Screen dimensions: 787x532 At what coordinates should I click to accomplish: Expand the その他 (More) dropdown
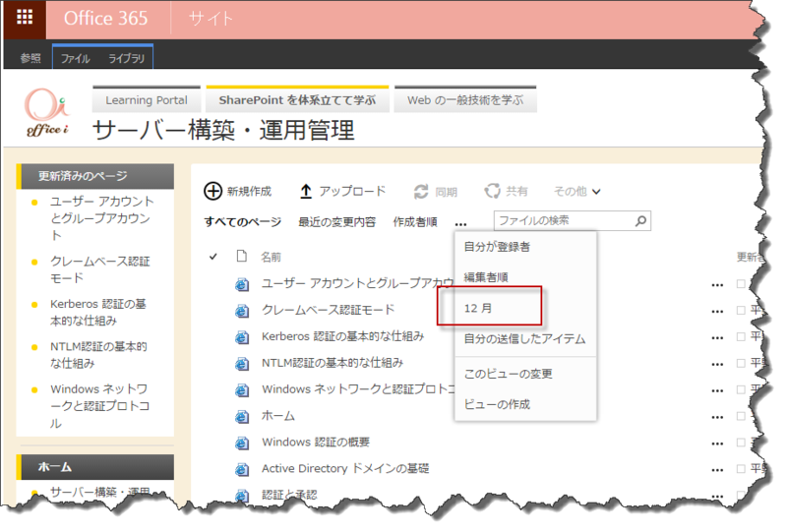pyautogui.click(x=576, y=191)
